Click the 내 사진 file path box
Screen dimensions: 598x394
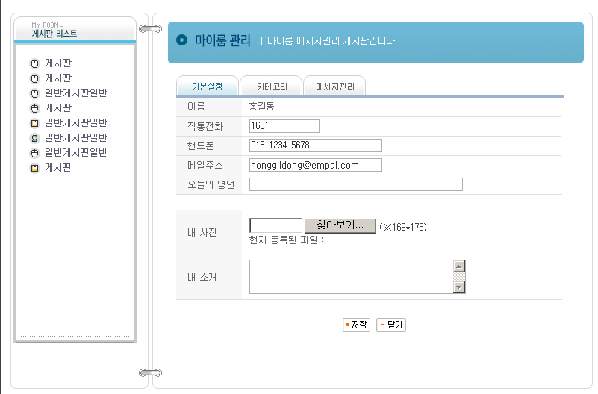tap(276, 225)
